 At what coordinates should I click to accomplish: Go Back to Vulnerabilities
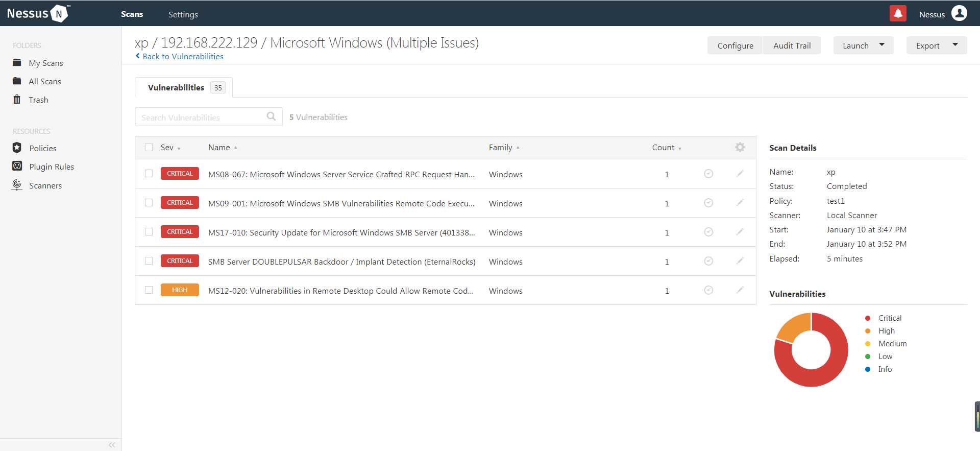click(x=179, y=56)
